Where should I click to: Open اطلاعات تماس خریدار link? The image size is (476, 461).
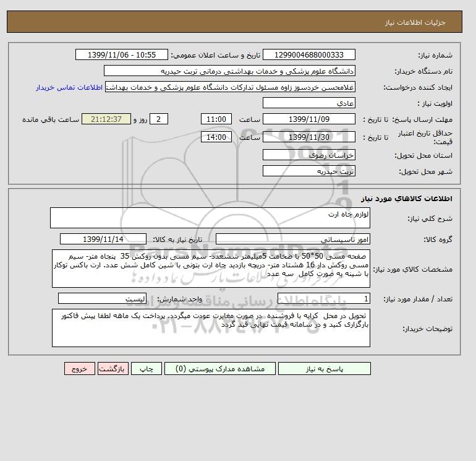69,87
